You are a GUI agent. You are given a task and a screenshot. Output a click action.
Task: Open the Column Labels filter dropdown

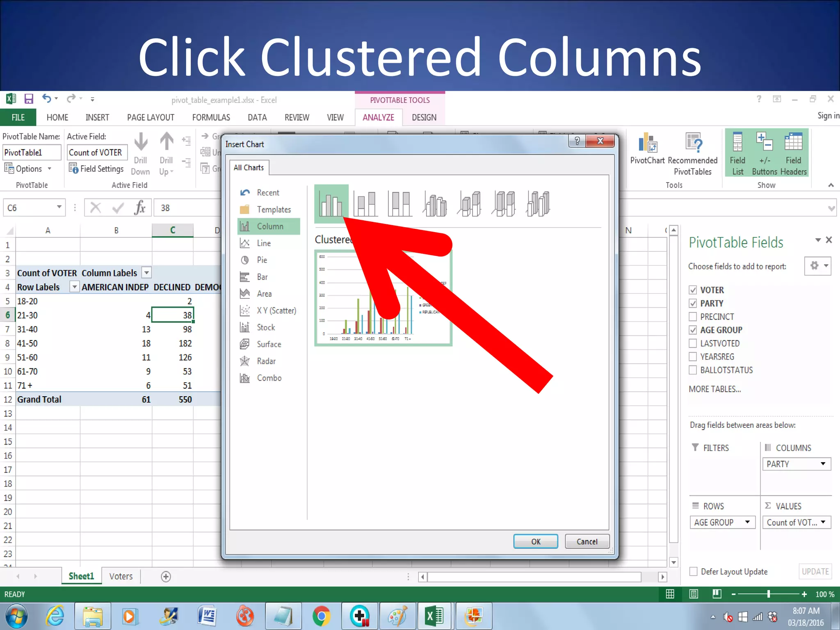(x=146, y=272)
